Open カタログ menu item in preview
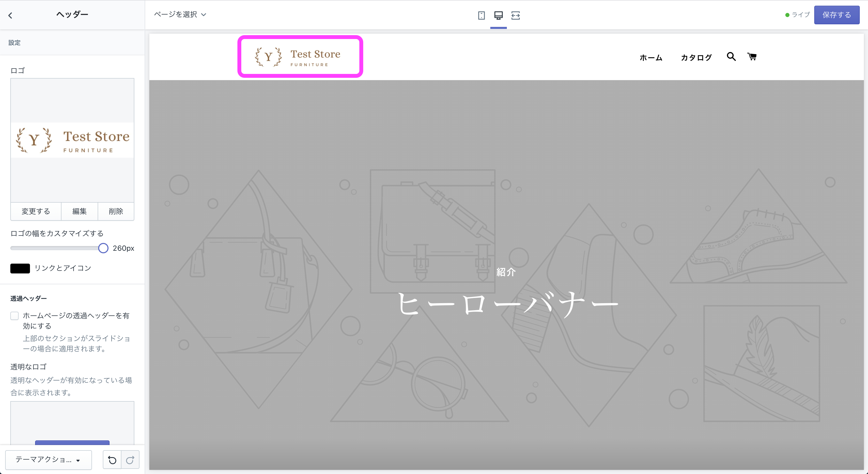 tap(696, 58)
